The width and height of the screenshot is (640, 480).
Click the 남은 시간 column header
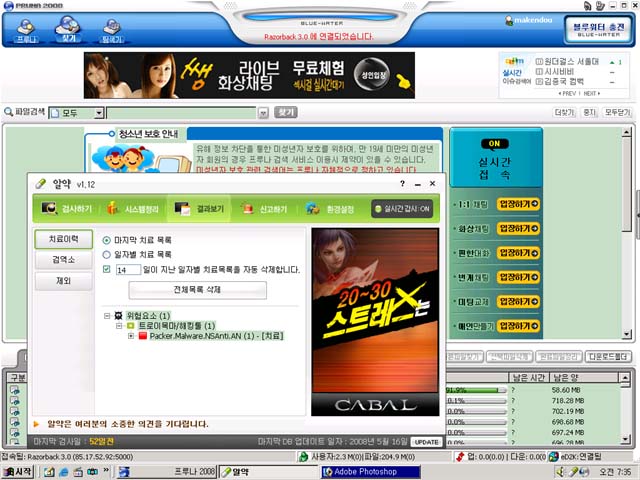(x=528, y=378)
